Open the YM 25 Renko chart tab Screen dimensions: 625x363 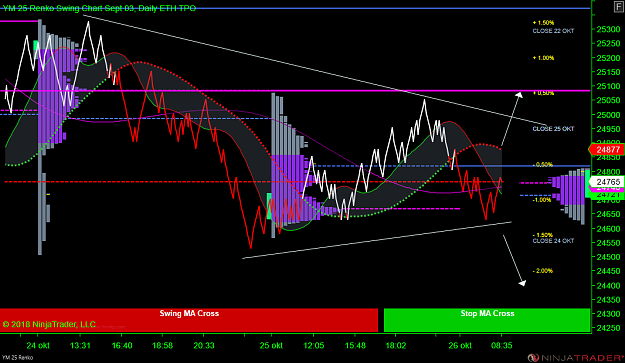[17, 357]
